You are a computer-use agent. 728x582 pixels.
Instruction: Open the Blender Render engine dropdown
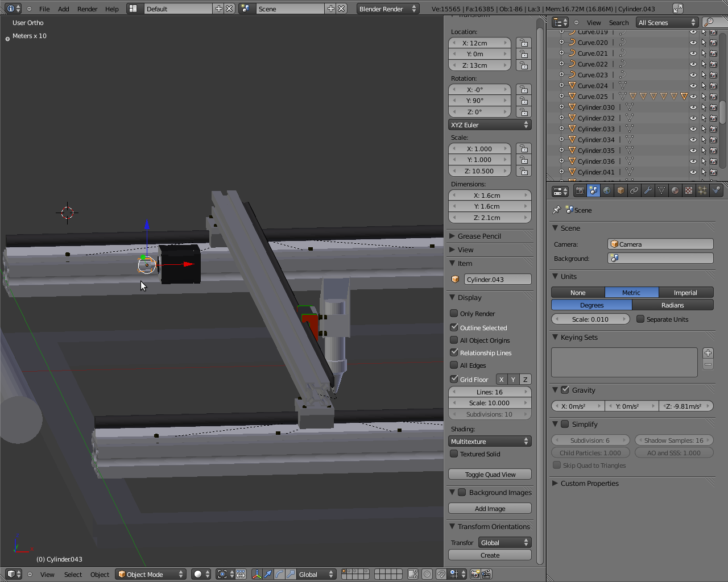388,9
